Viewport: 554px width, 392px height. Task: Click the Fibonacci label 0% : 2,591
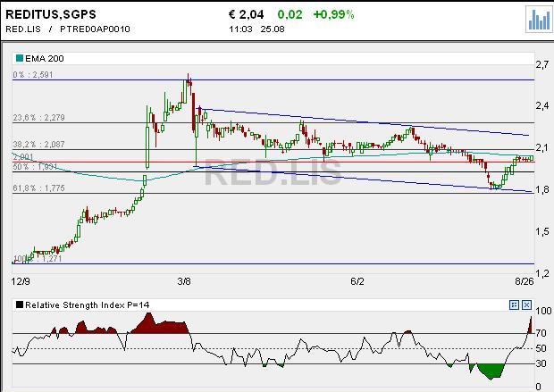(33, 74)
